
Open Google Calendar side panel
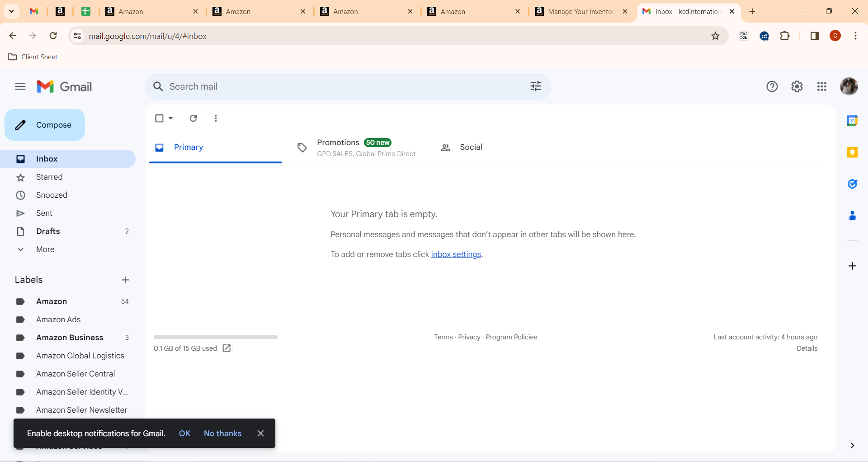click(x=852, y=121)
